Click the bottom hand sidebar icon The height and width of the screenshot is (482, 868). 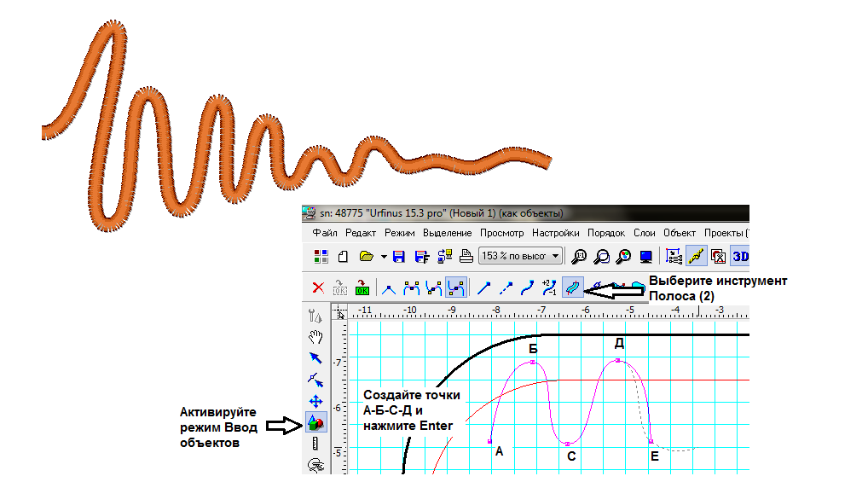coord(315,466)
